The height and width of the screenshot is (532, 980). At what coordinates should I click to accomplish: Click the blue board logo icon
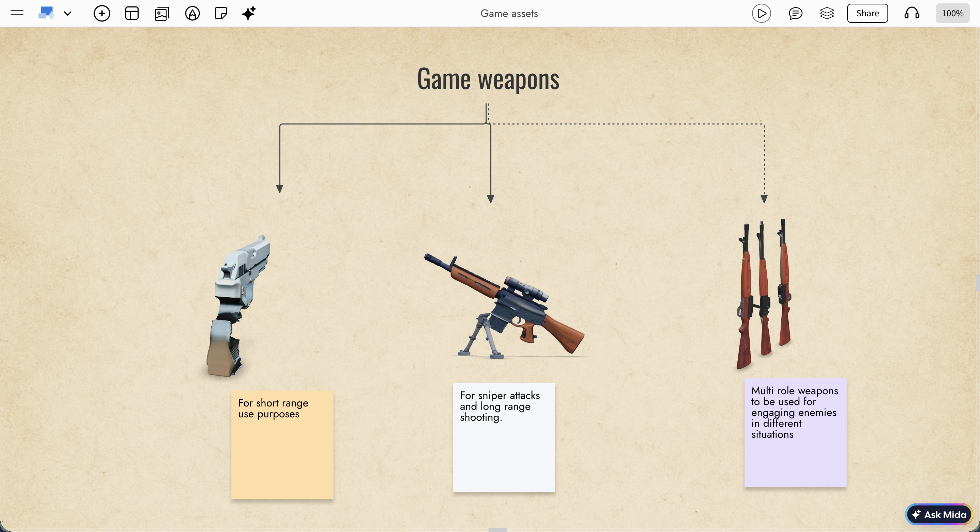tap(46, 13)
